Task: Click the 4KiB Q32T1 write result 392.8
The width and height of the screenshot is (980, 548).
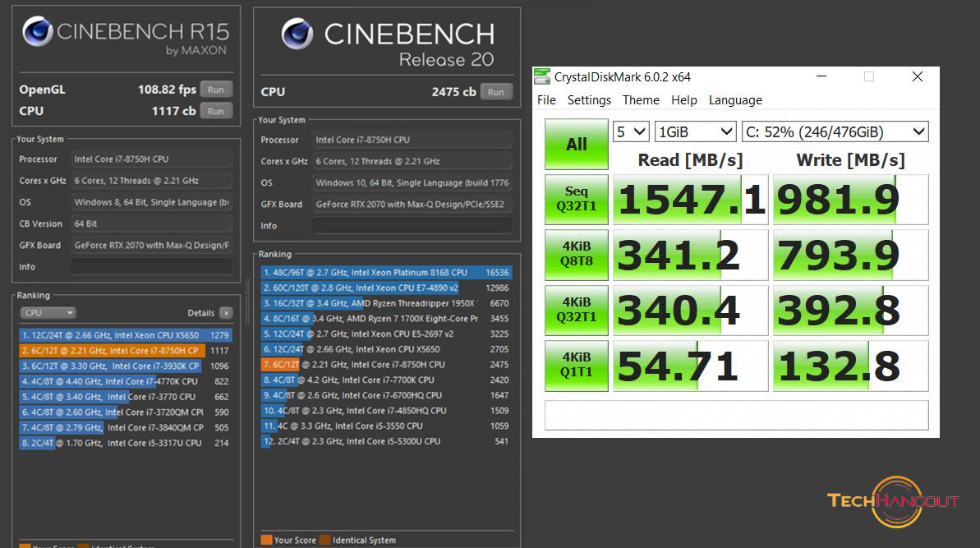Action: (851, 310)
